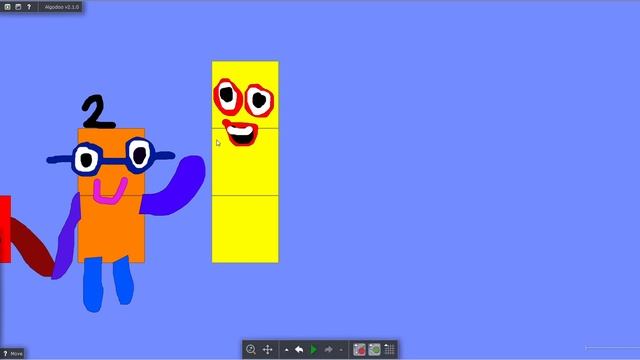Screen dimensions: 640x360
Task: Select the yellow block's top square with eyes
Action: [x=245, y=95]
